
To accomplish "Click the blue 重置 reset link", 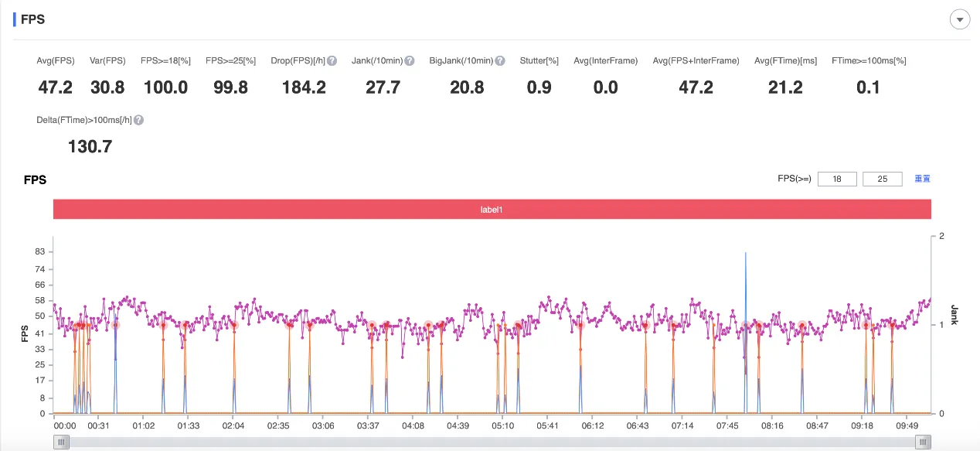I will (923, 179).
